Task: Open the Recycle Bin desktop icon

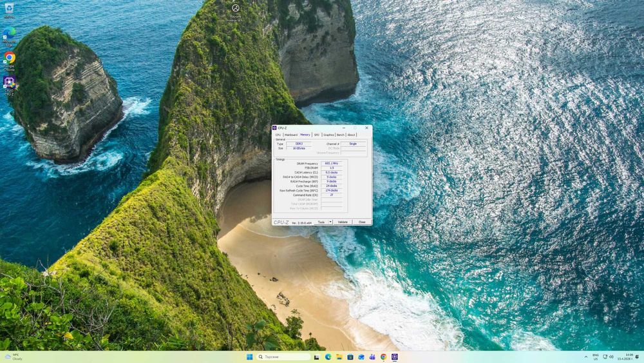Action: (9, 10)
